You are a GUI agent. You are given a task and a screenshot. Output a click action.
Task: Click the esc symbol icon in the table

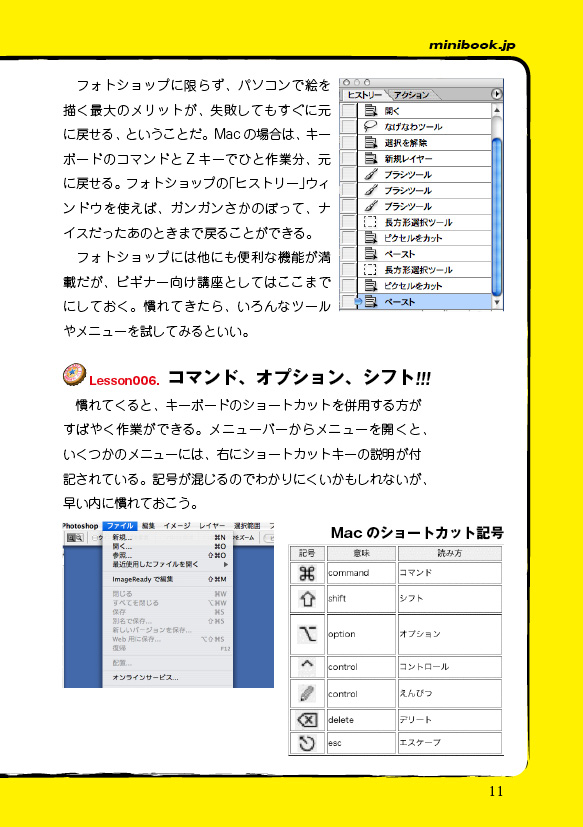point(307,743)
